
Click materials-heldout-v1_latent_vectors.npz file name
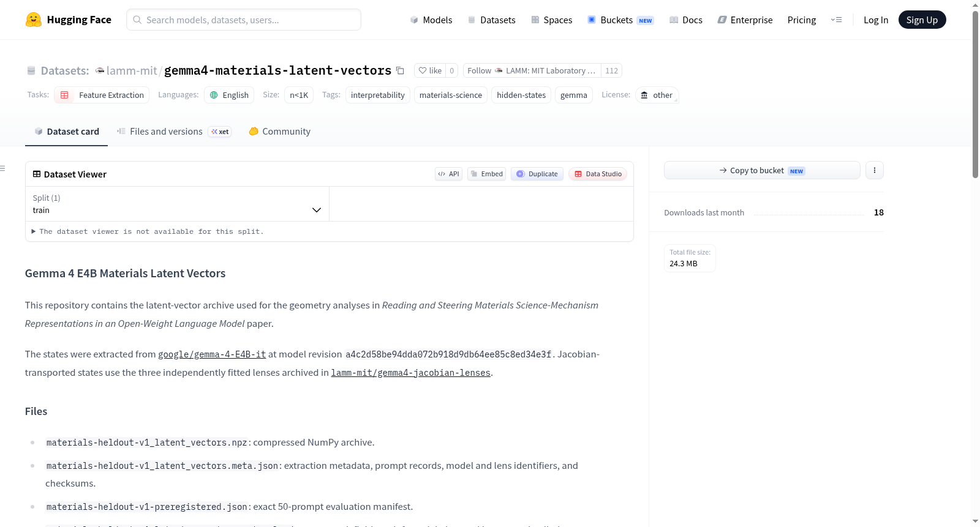147,443
